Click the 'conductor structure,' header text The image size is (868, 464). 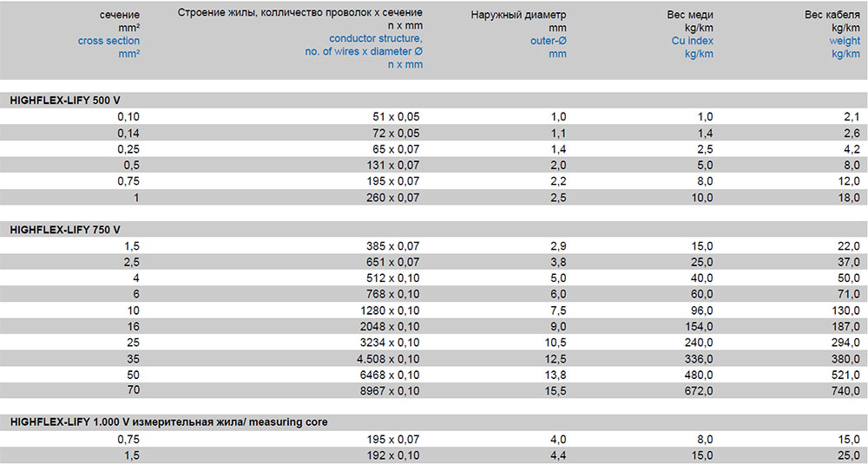376,39
